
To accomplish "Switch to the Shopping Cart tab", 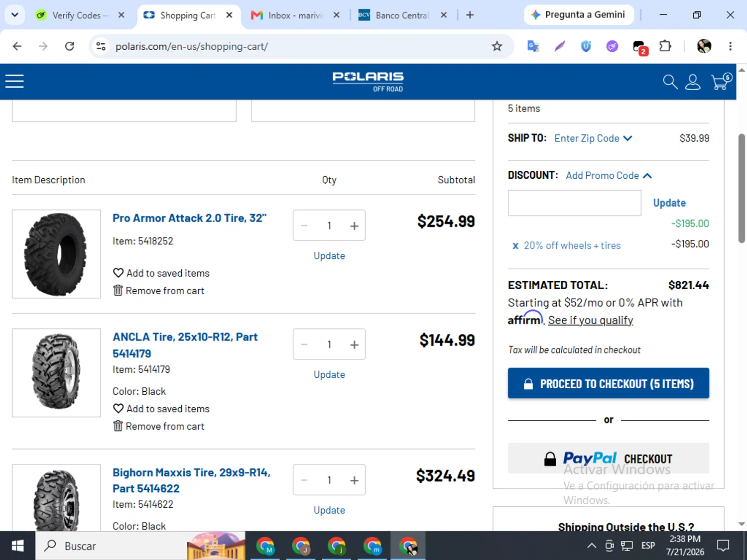I will click(188, 15).
